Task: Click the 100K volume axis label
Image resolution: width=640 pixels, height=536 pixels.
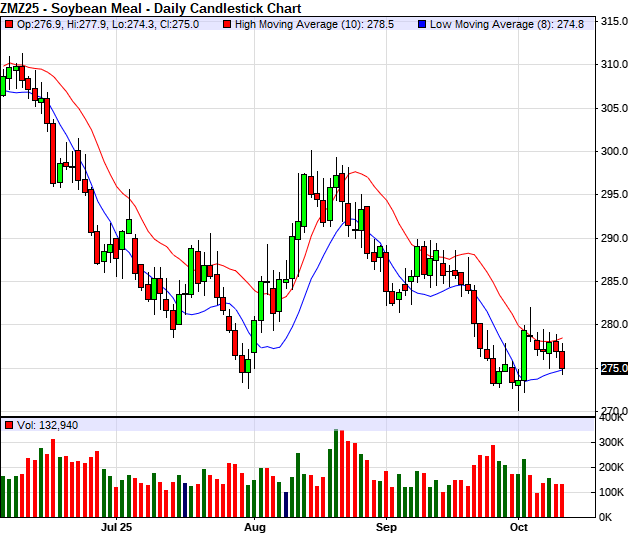Action: (612, 493)
